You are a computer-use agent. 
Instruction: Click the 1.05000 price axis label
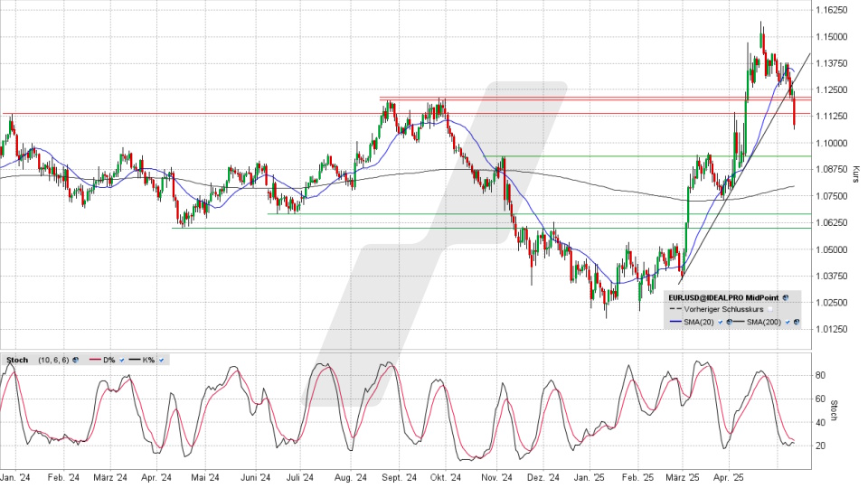point(831,249)
